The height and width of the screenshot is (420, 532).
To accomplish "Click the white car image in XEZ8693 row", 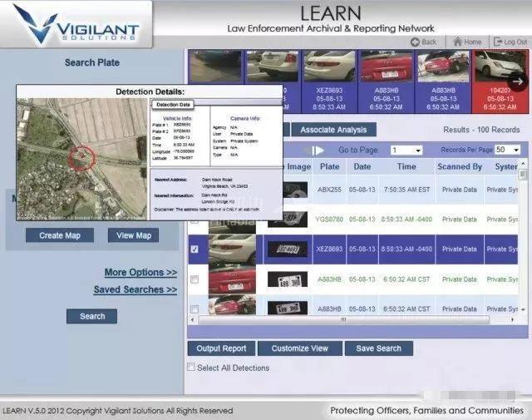I will tap(232, 250).
